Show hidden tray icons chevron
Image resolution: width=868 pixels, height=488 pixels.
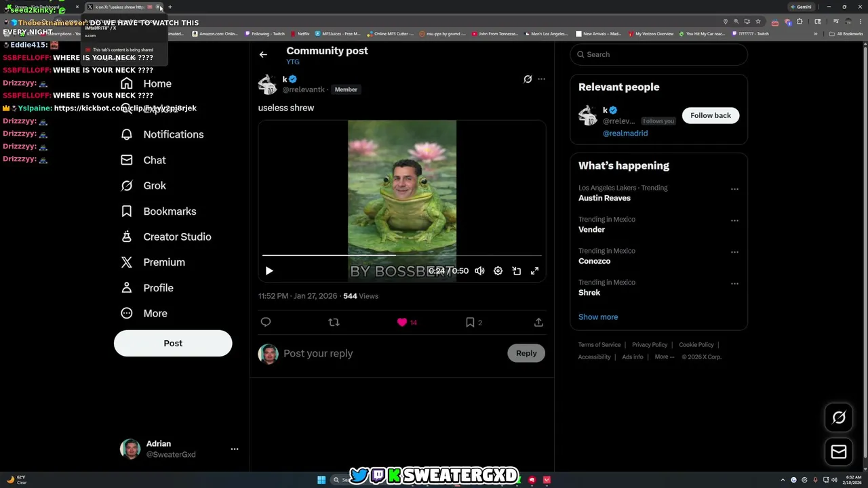(783, 480)
